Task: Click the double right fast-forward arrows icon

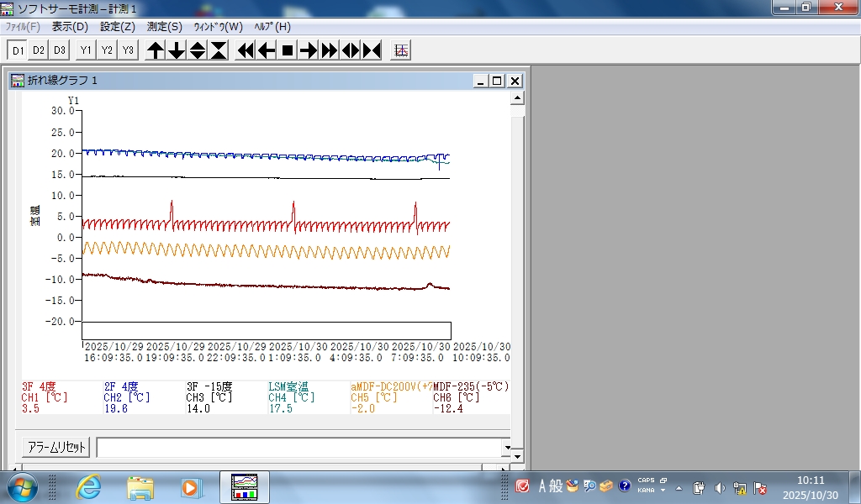Action: (330, 50)
